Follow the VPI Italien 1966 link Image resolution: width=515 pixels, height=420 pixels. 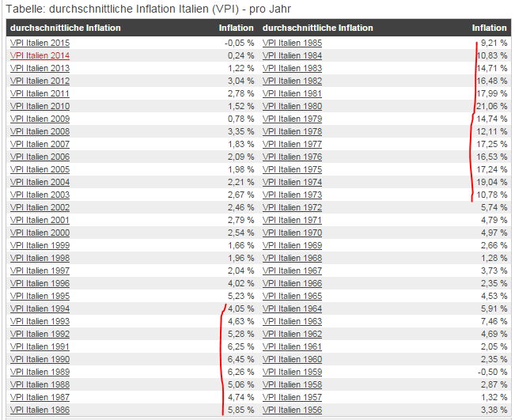coord(292,283)
